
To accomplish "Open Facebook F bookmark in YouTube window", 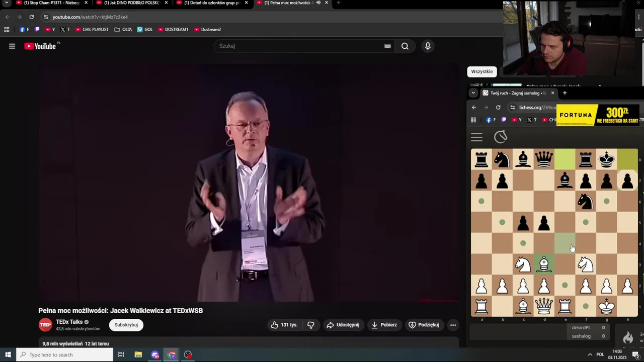I will (24, 30).
